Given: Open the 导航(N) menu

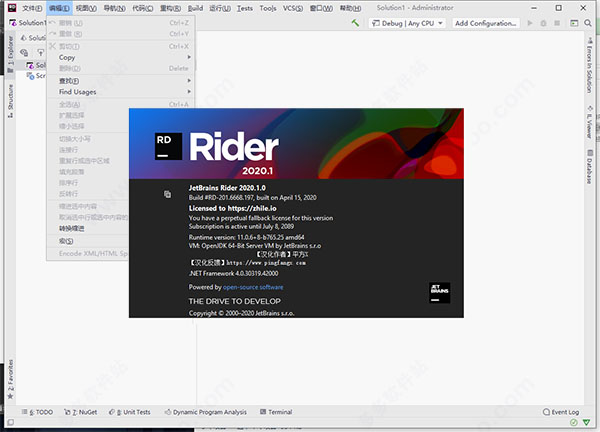Looking at the screenshot, I should point(114,8).
